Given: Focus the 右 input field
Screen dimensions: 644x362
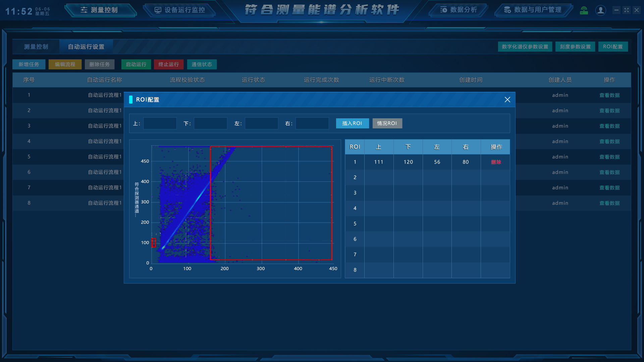Looking at the screenshot, I should coord(312,123).
